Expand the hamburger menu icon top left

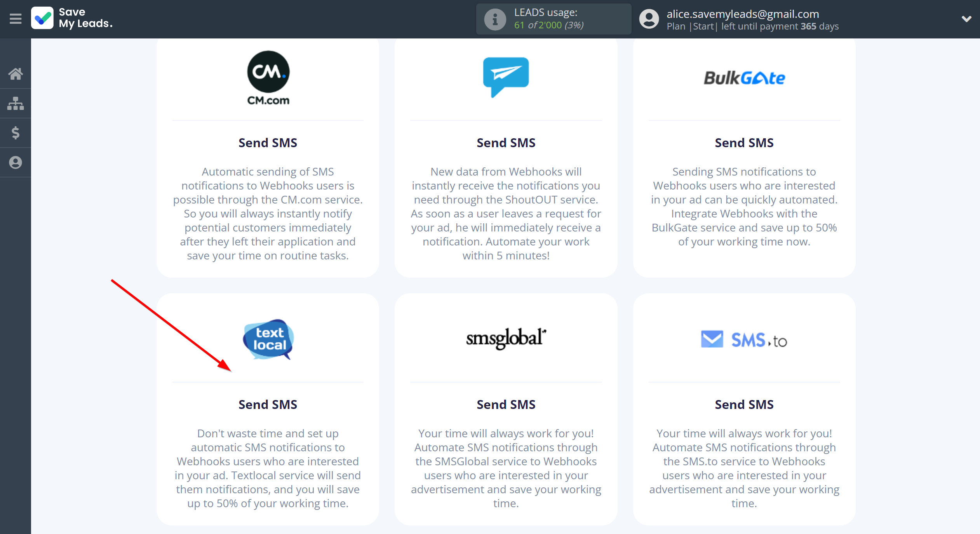tap(14, 18)
